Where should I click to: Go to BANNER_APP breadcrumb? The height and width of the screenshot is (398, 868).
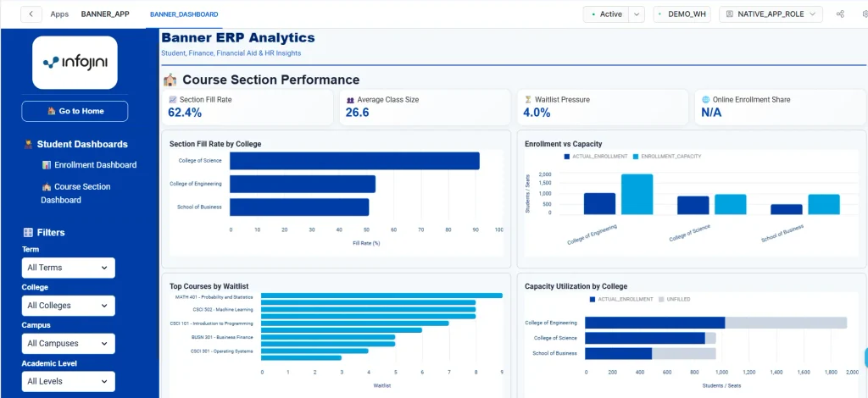pyautogui.click(x=105, y=14)
